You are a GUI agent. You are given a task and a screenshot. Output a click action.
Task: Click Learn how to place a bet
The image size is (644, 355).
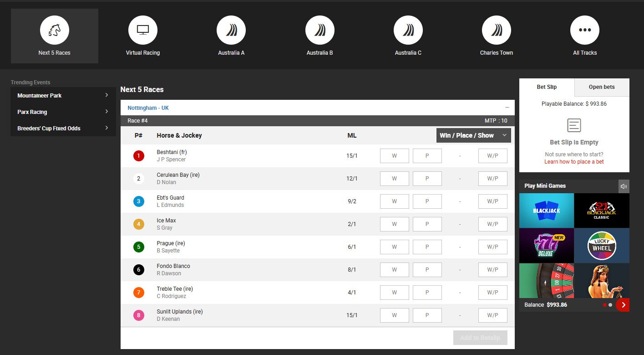[573, 161]
